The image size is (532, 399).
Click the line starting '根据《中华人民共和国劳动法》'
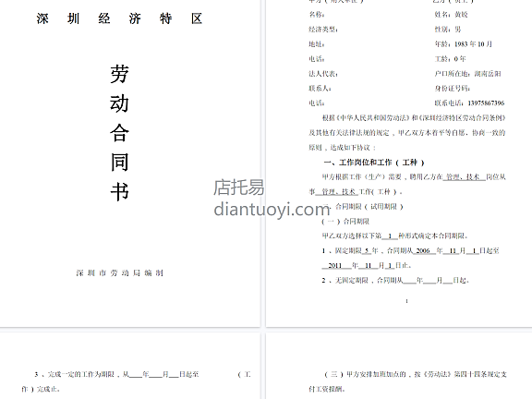pyautogui.click(x=414, y=117)
